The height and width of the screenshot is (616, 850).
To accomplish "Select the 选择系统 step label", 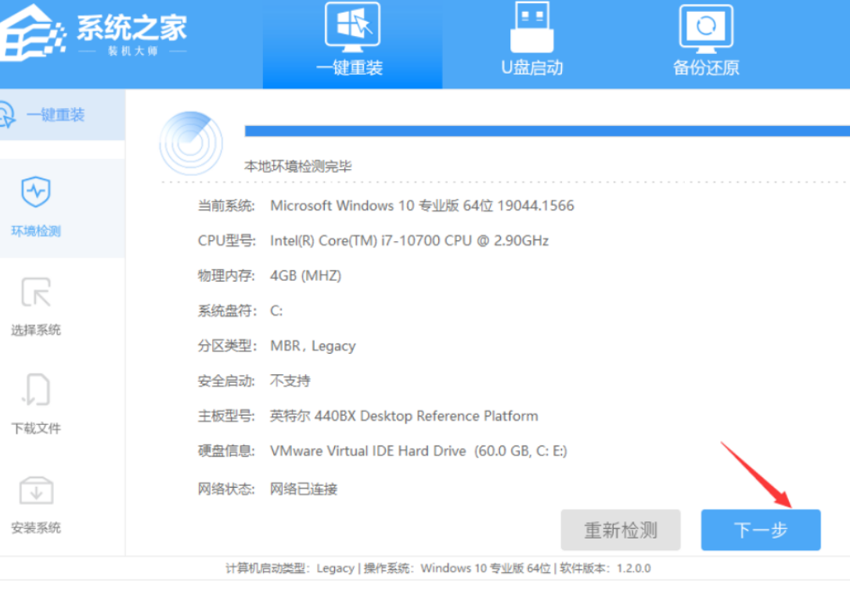I will (x=36, y=330).
